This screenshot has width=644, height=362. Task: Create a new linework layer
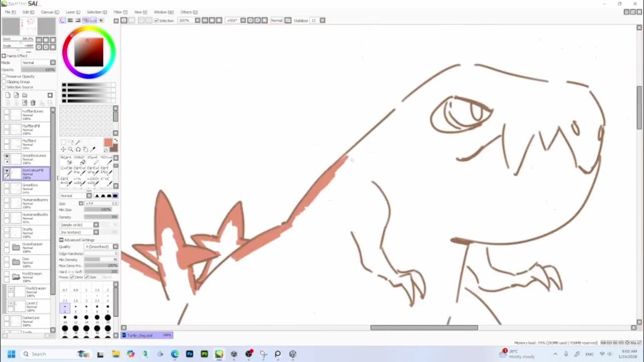(16, 95)
